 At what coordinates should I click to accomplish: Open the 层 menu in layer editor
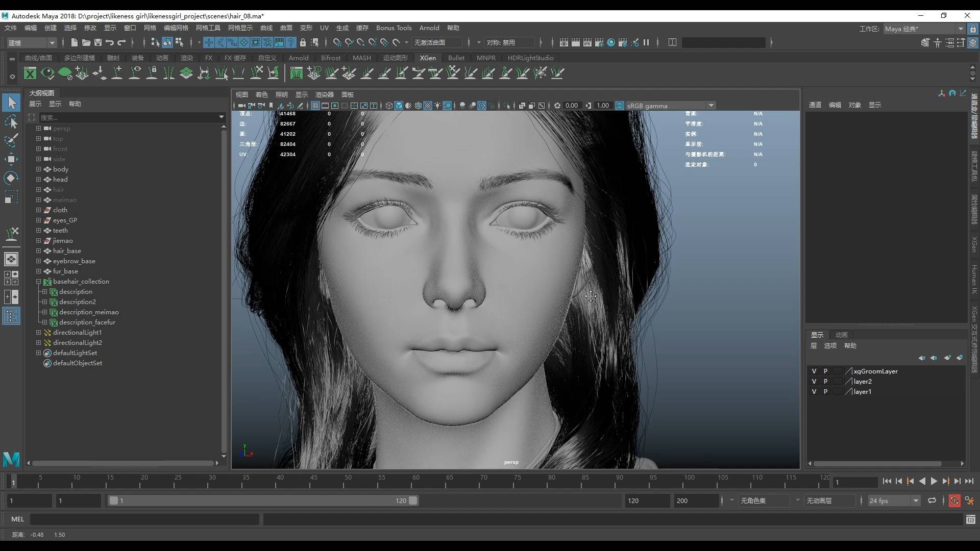click(x=814, y=345)
